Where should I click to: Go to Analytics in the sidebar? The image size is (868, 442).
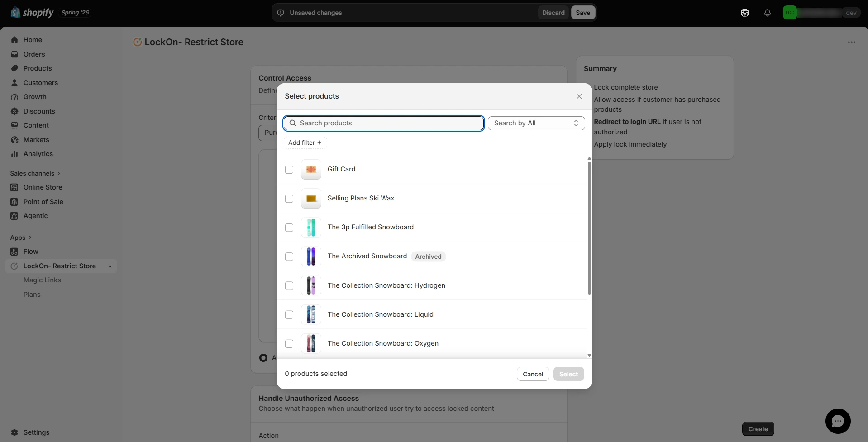(38, 154)
